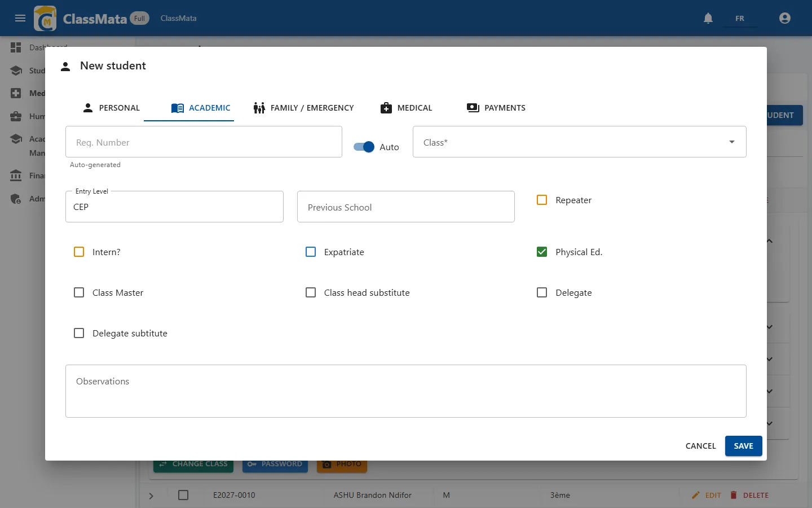Open the Entry Level CEP dropdown

[174, 207]
